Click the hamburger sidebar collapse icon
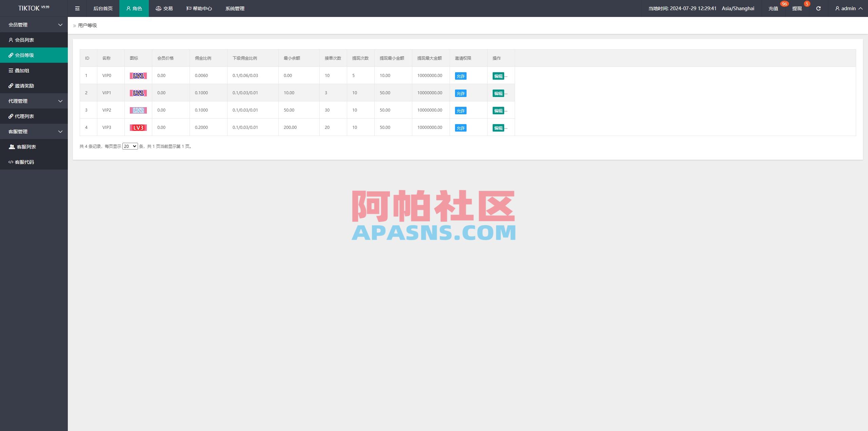868x431 pixels. (x=77, y=8)
